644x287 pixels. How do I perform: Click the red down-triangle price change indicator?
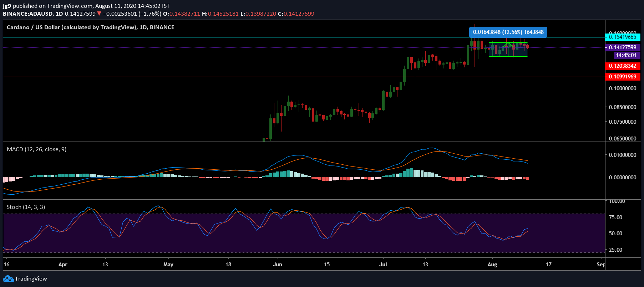(99, 14)
